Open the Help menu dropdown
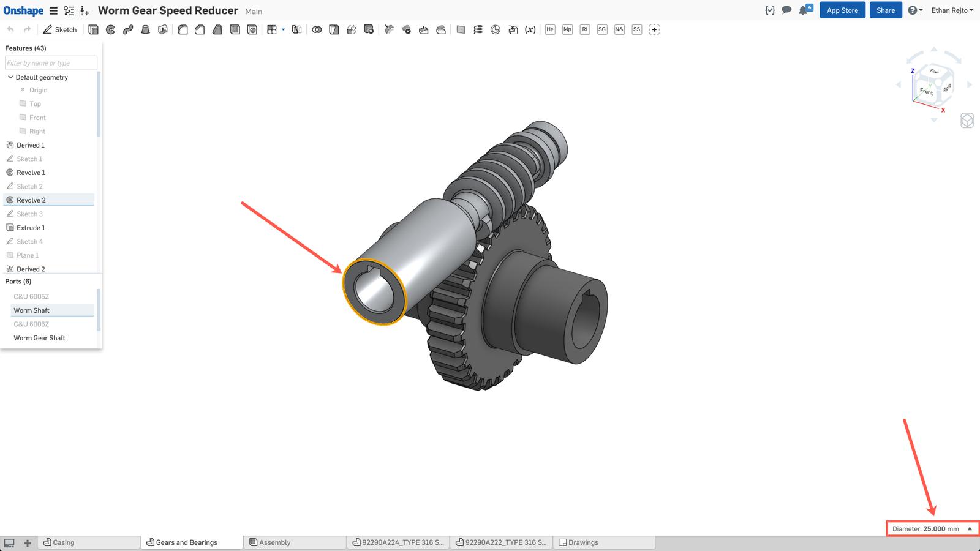Image resolution: width=980 pixels, height=551 pixels. (915, 10)
